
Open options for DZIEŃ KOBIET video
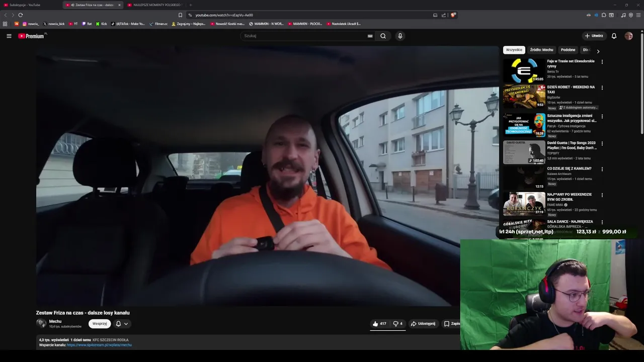pos(602,88)
